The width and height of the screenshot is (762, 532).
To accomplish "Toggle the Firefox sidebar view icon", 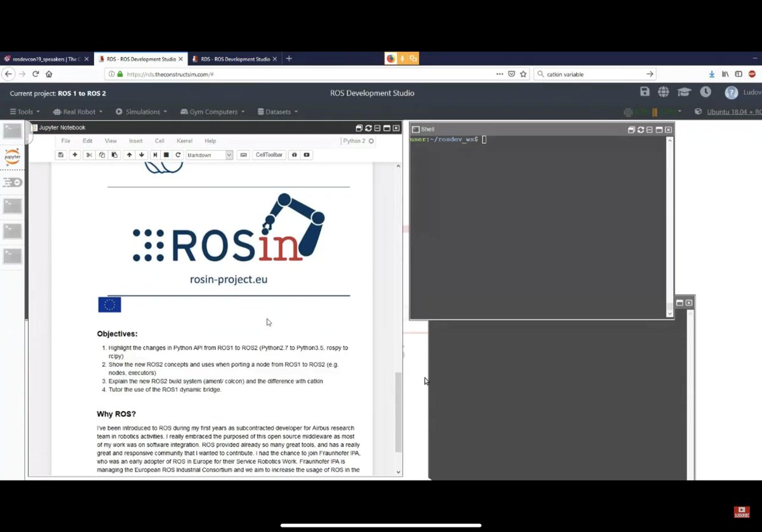I will 739,74.
